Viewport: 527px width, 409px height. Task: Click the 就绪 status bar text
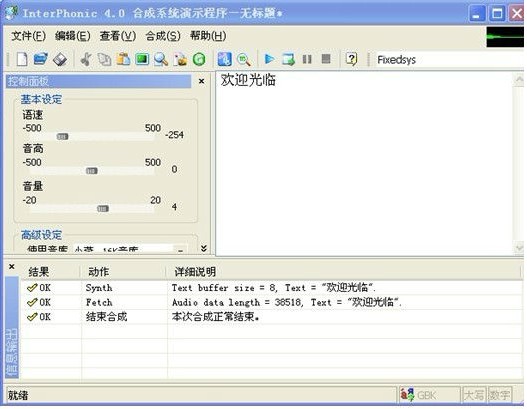pos(18,395)
